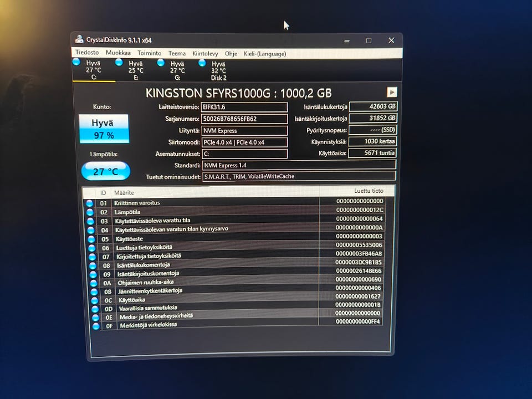Click raw value 00000005535006
This screenshot has width=532, height=399.
pyautogui.click(x=359, y=244)
